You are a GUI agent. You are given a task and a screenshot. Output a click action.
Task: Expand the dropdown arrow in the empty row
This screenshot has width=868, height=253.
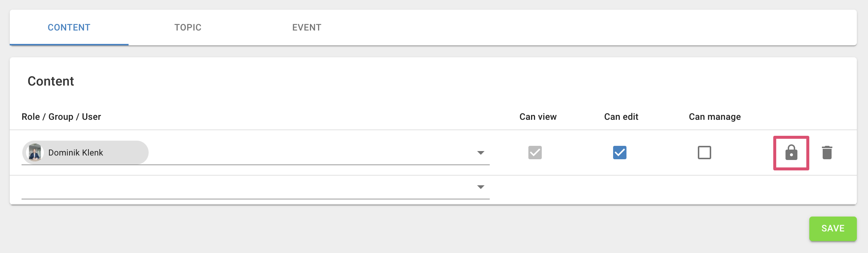click(x=480, y=187)
